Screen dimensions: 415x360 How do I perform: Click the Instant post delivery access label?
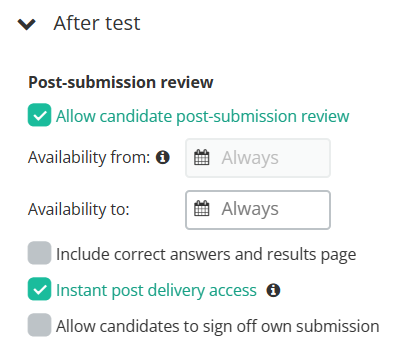(x=156, y=290)
